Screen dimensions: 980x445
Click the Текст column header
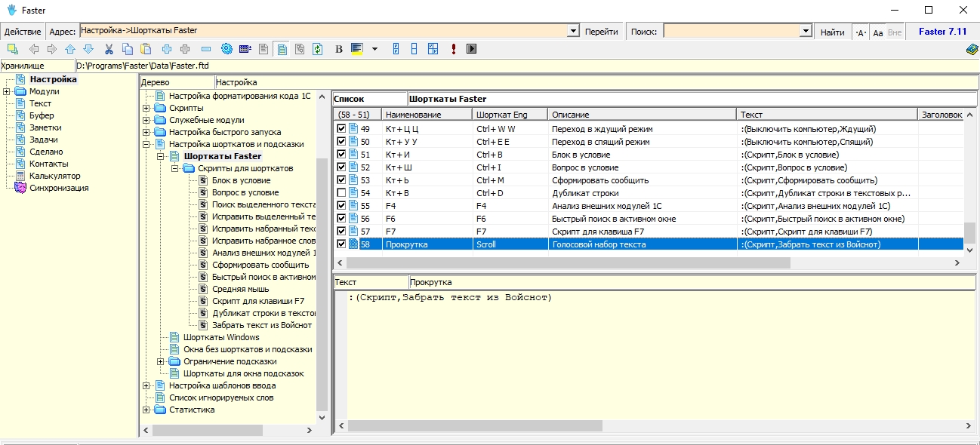[x=827, y=115]
